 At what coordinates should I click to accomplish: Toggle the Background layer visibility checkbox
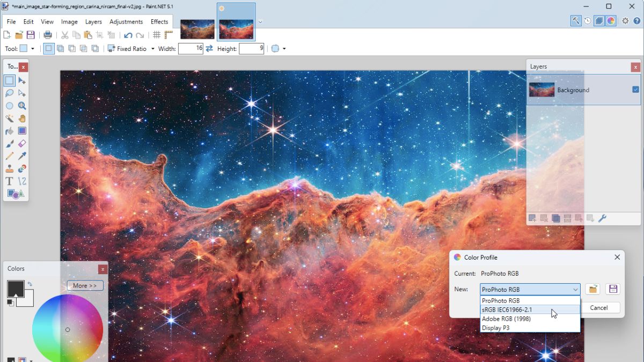[635, 90]
